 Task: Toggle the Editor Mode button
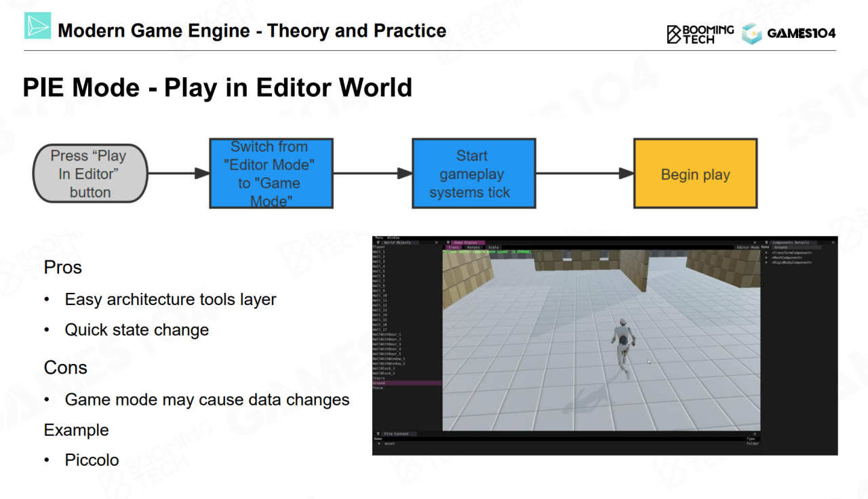tap(747, 247)
